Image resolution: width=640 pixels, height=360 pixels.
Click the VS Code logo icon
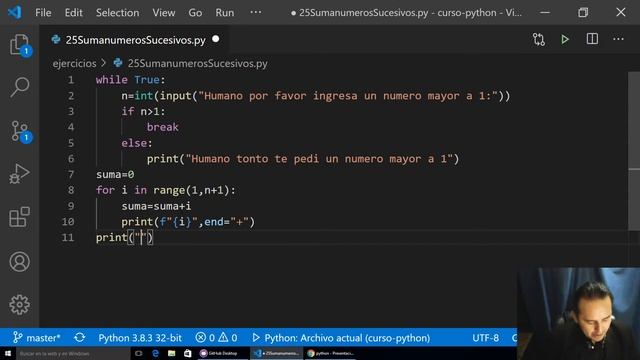point(15,12)
